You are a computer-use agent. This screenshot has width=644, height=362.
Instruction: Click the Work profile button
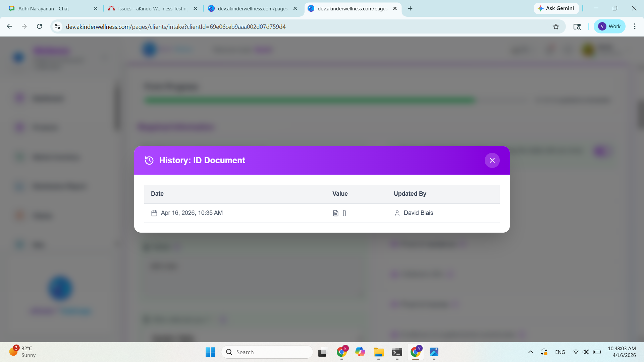coord(609,26)
